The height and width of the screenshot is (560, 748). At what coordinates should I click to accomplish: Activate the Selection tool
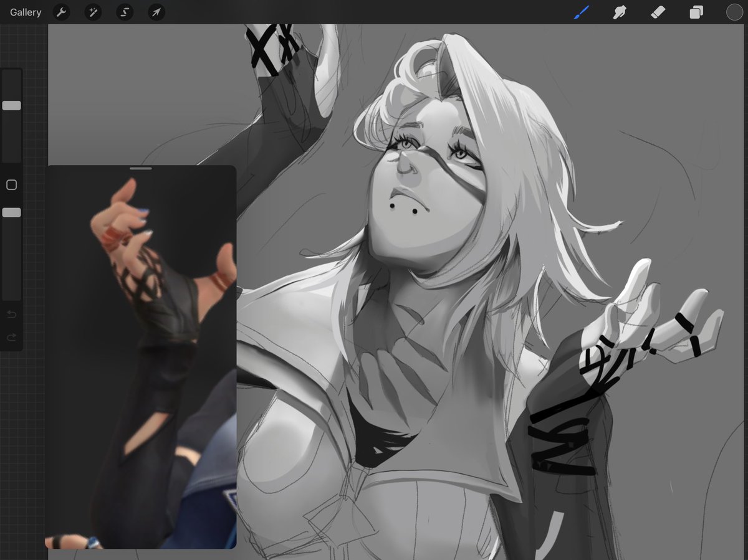tap(124, 12)
